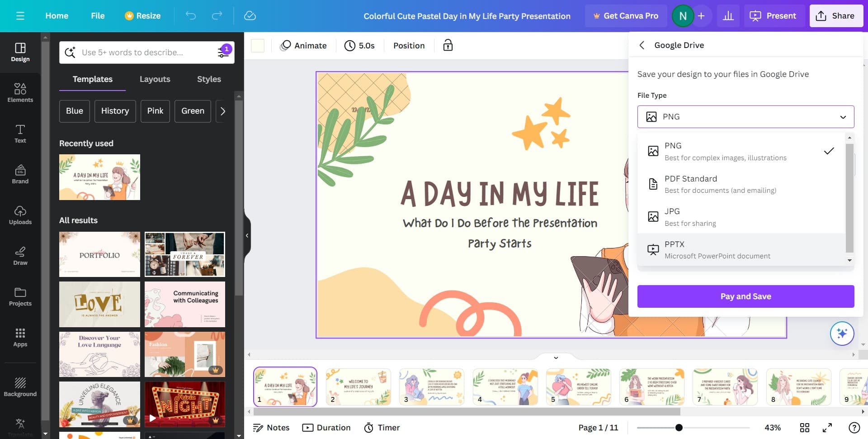Click filter icon in template search
The image size is (868, 439).
(223, 52)
